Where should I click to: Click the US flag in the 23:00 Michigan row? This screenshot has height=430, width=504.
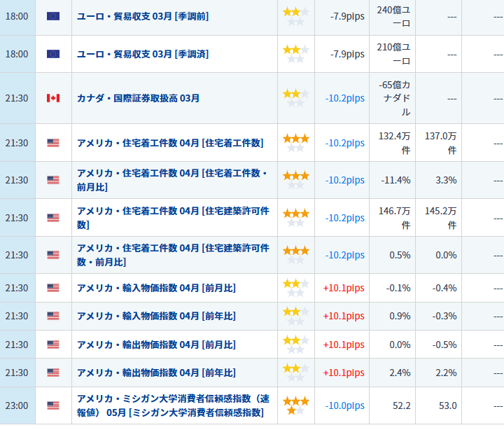click(x=53, y=405)
